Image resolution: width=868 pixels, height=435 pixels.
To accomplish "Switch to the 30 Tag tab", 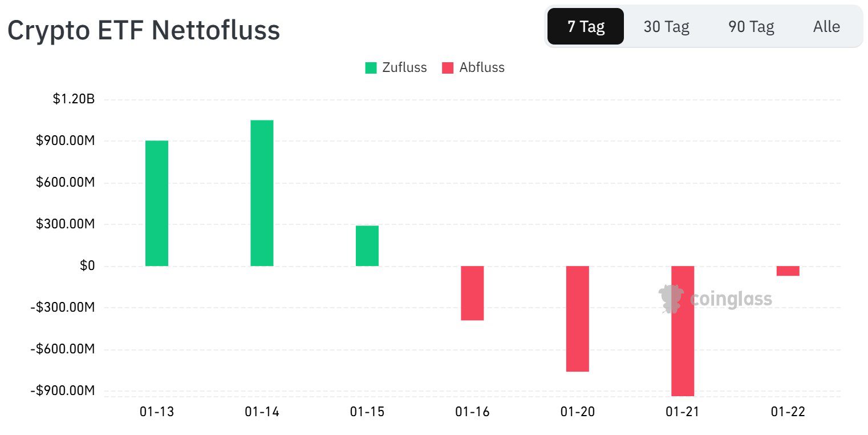I will tap(666, 26).
